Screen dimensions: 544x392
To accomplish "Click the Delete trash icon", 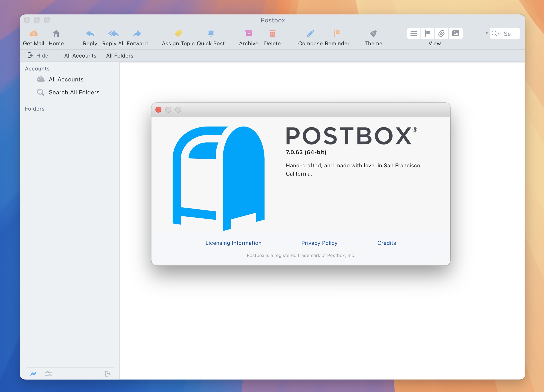I will pyautogui.click(x=272, y=33).
